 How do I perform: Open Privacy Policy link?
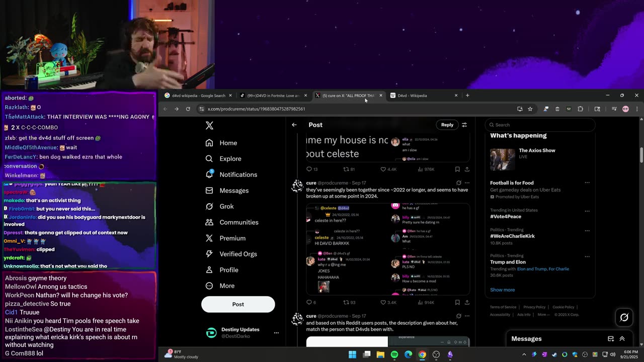(534, 307)
